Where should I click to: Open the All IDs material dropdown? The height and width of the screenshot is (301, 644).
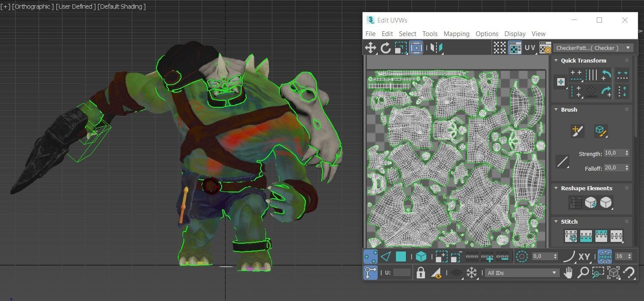[x=522, y=273]
